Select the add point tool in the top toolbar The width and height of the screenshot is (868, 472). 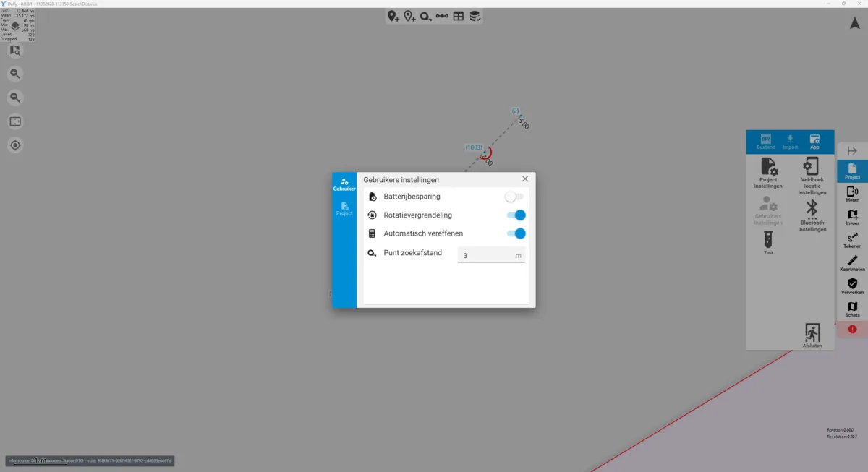[x=394, y=16]
